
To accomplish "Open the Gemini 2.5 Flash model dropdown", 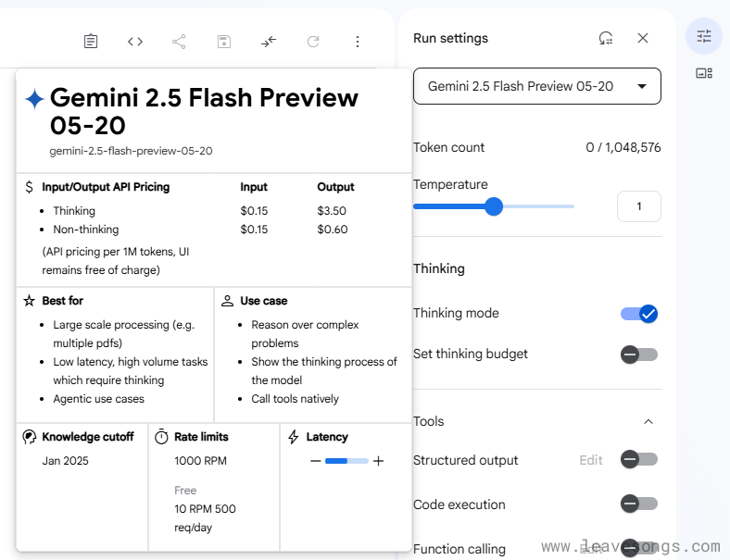I will point(537,86).
